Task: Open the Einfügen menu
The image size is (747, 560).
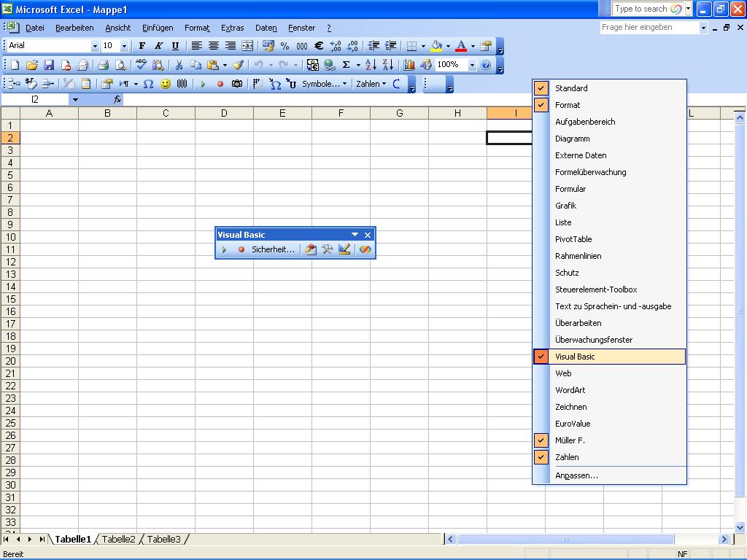Action: click(x=158, y=28)
